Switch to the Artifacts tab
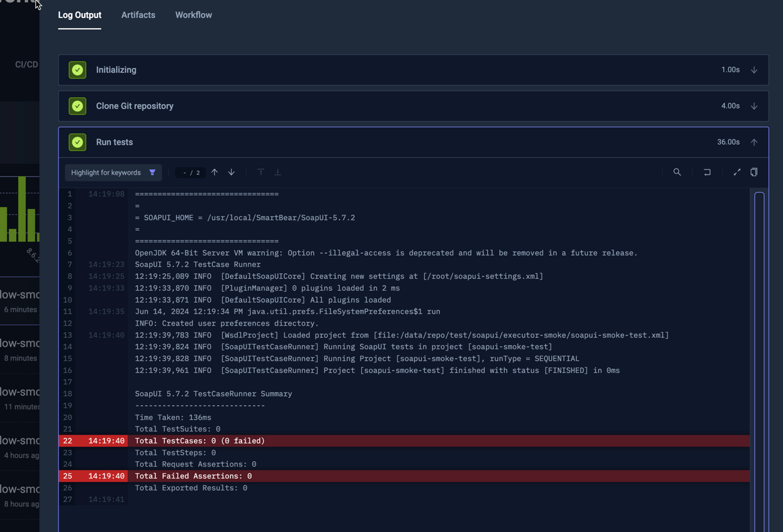The height and width of the screenshot is (532, 783). pos(138,15)
